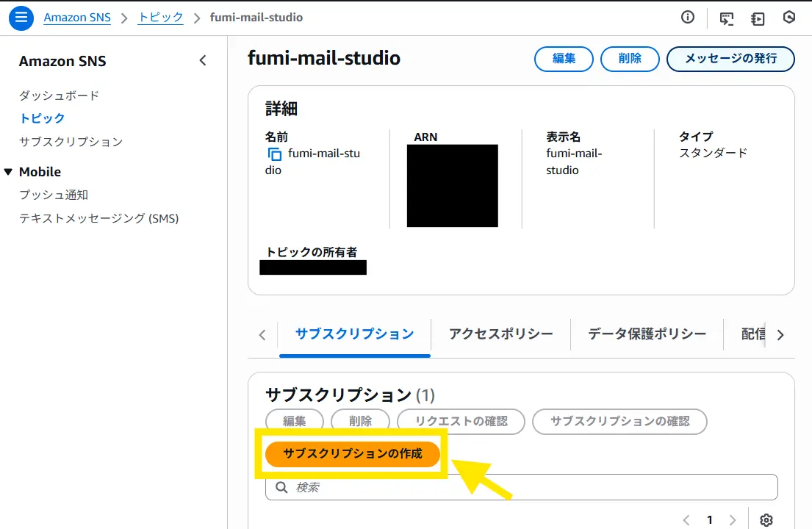Copy the topic name with copy icon
Screen dimensions: 812x529
coord(274,154)
